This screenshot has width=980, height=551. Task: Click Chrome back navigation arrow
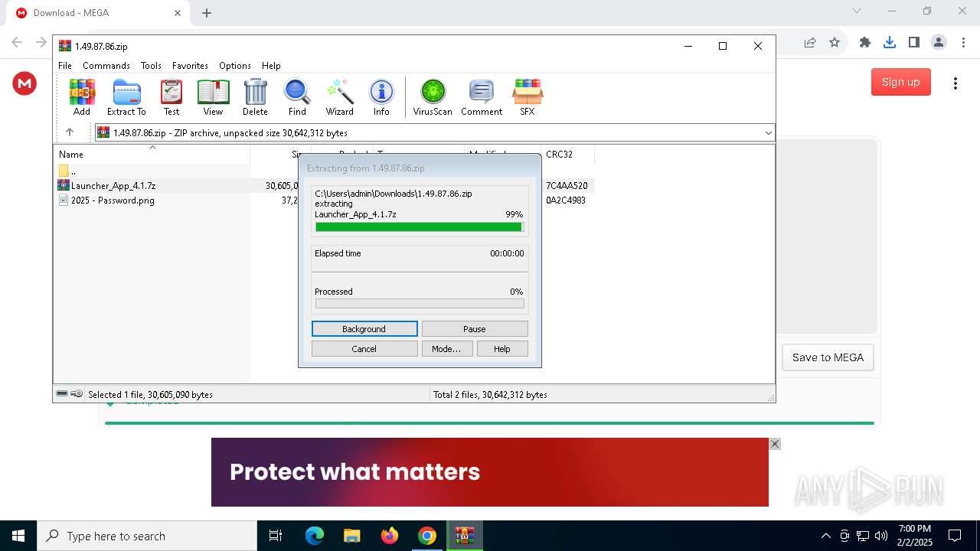pos(17,43)
